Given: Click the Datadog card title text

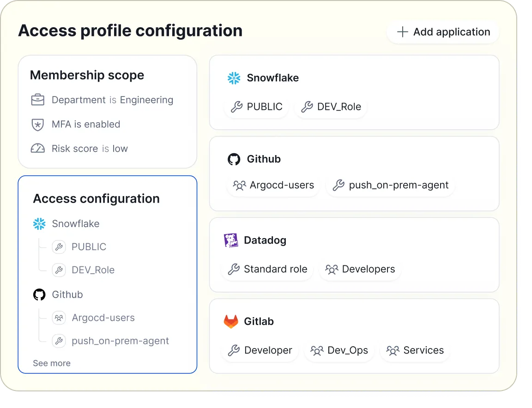Looking at the screenshot, I should point(265,240).
